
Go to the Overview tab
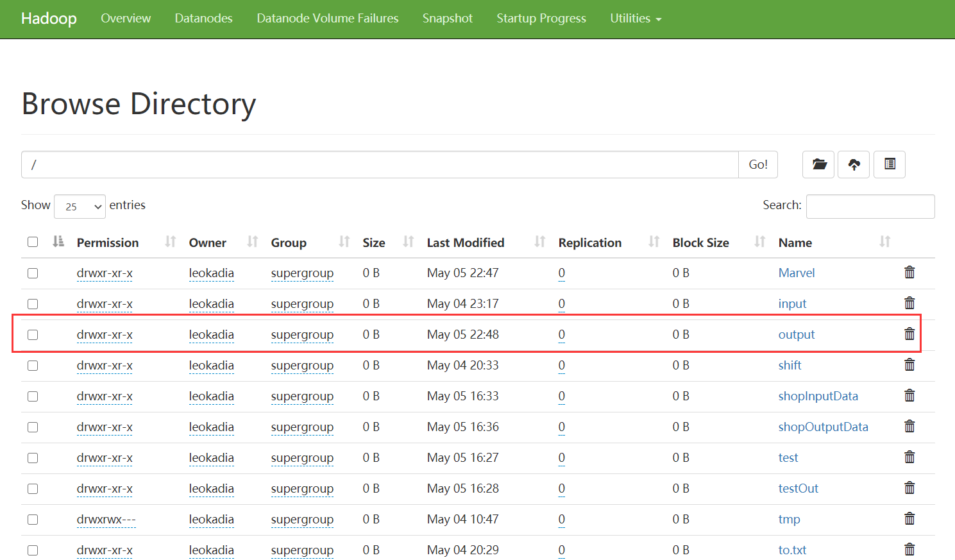pyautogui.click(x=126, y=19)
